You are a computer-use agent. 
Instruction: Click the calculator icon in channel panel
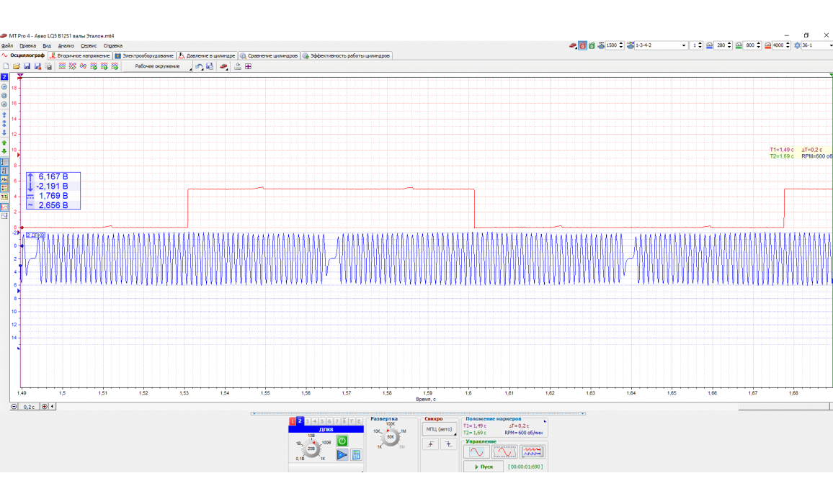[x=355, y=454]
